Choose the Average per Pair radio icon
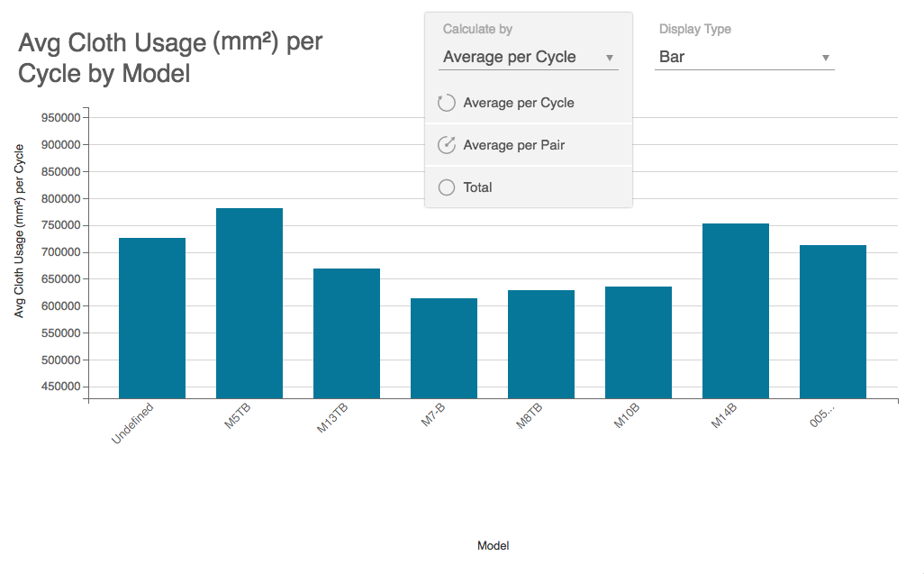Image resolution: width=924 pixels, height=574 pixels. pos(446,145)
